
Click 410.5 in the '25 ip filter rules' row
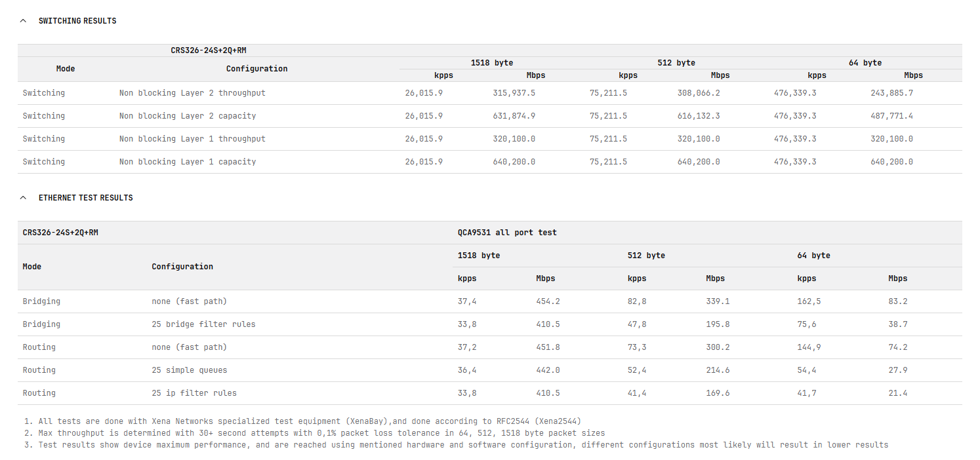pos(548,393)
